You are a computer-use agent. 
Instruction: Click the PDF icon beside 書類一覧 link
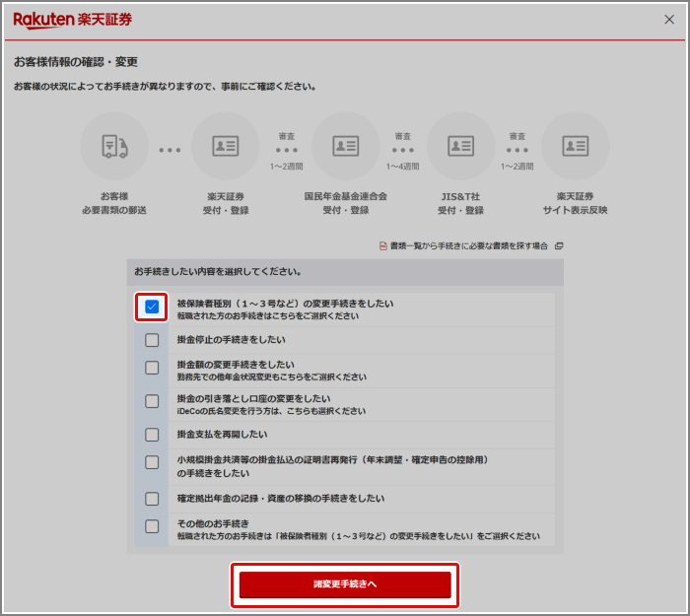pyautogui.click(x=383, y=246)
